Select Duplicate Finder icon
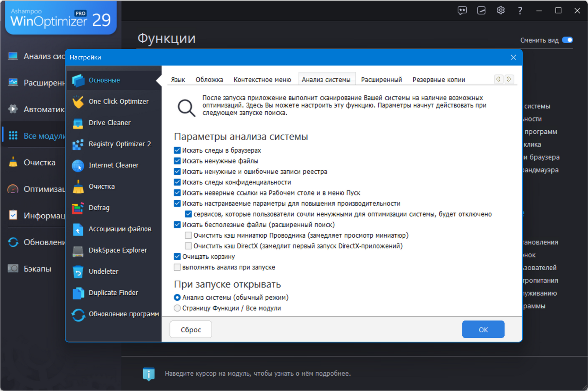The width and height of the screenshot is (588, 391). (79, 293)
